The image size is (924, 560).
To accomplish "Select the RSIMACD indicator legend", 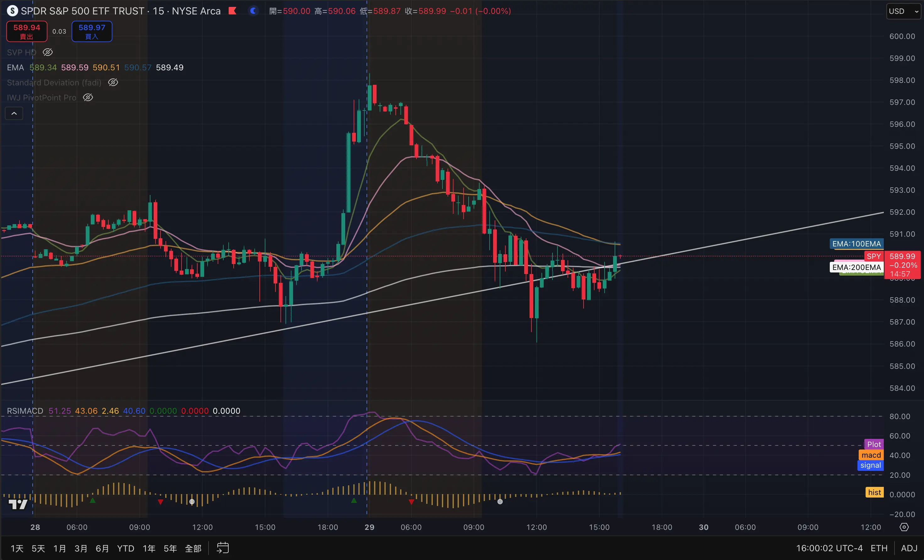I will (x=25, y=411).
